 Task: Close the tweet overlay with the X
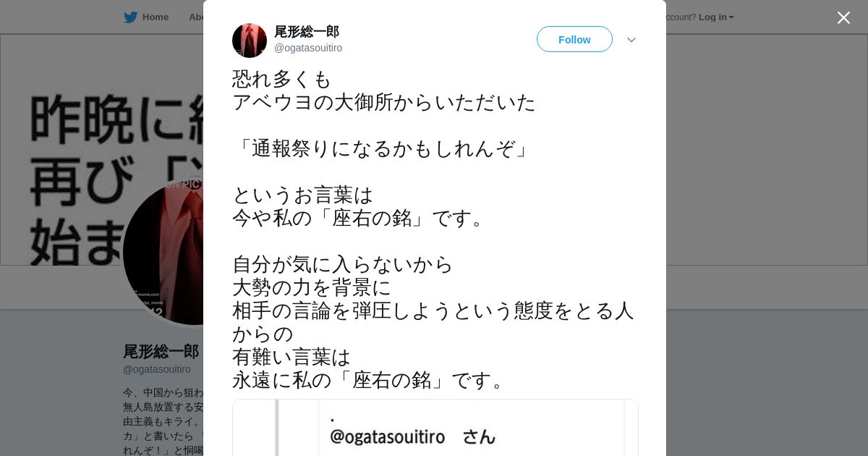(x=843, y=17)
